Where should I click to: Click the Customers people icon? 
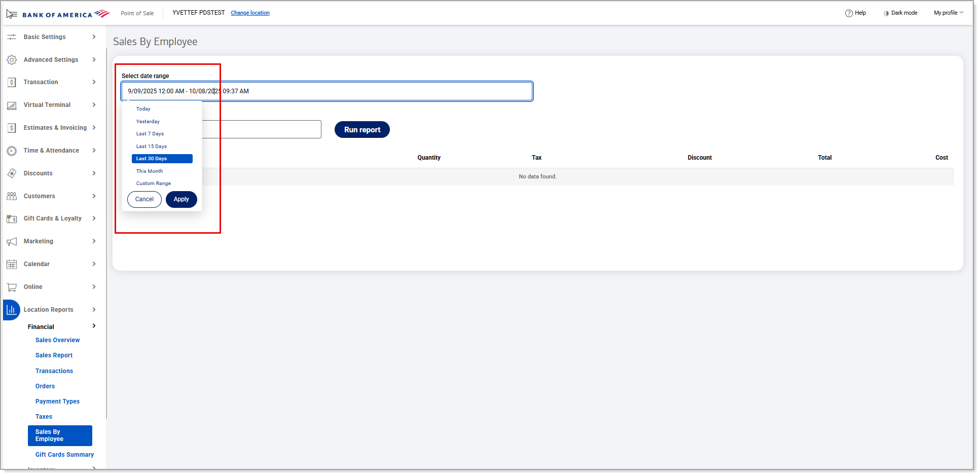[12, 196]
